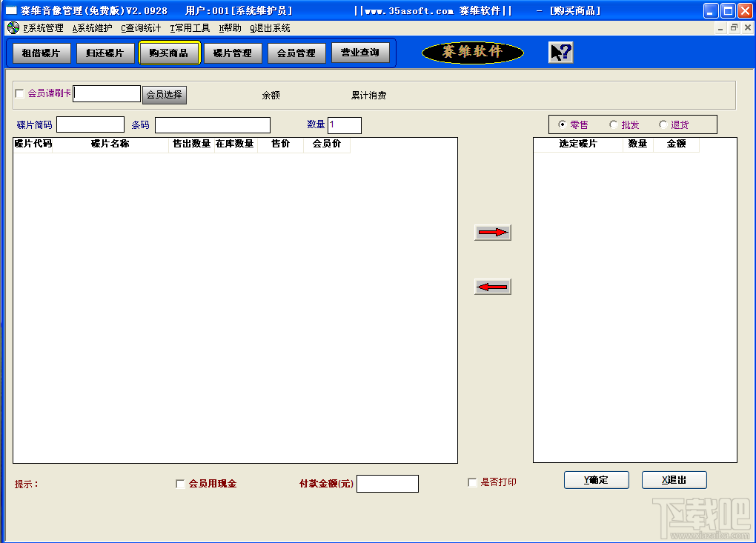Open the T常用工具 menu
The image size is (756, 543).
pos(190,28)
